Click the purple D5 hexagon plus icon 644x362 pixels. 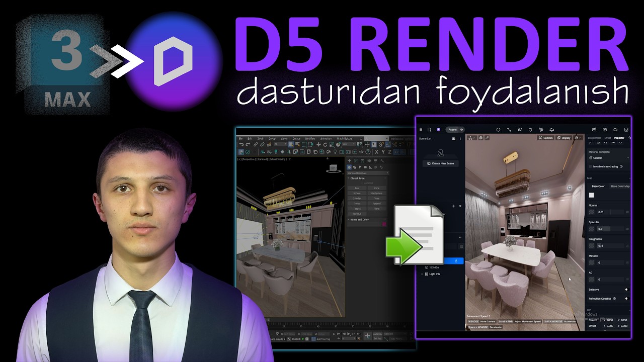pyautogui.click(x=439, y=130)
